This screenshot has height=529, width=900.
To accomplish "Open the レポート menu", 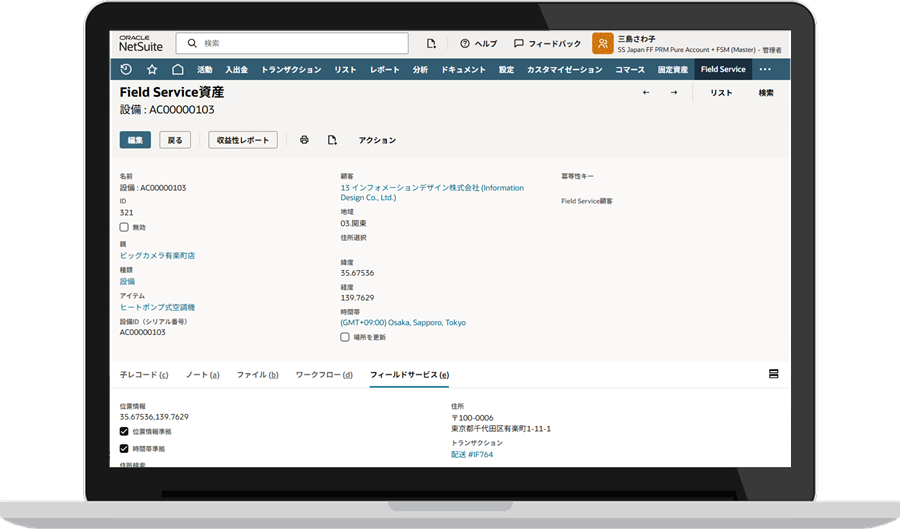I will 385,69.
